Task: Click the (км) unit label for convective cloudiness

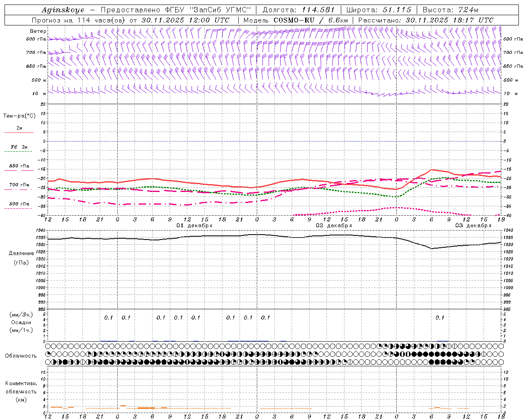Action: (x=21, y=399)
